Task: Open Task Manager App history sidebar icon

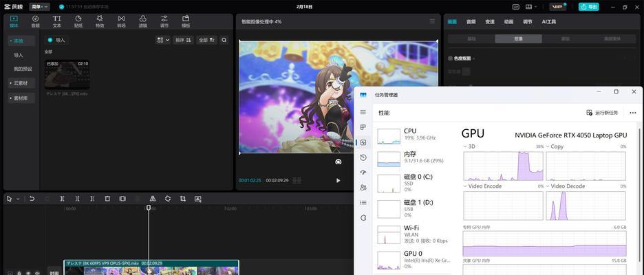Action: [363, 157]
